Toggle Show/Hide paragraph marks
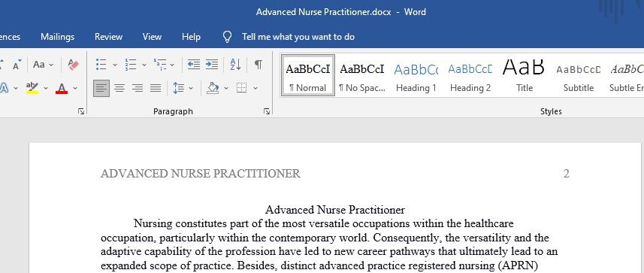The height and width of the screenshot is (273, 644). (258, 65)
